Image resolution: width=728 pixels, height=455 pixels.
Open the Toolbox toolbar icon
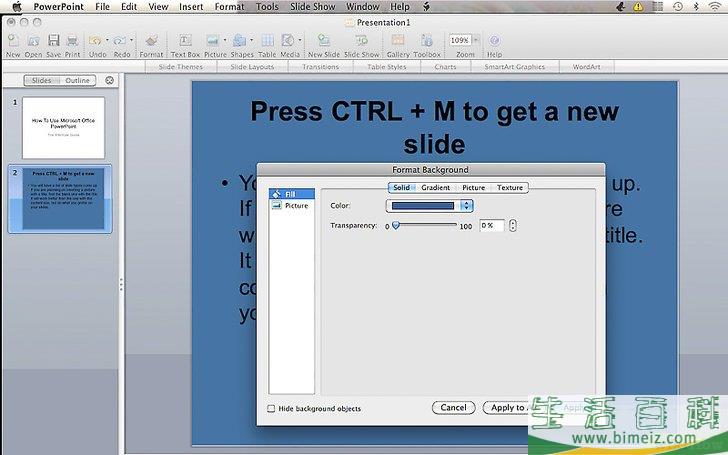point(427,41)
